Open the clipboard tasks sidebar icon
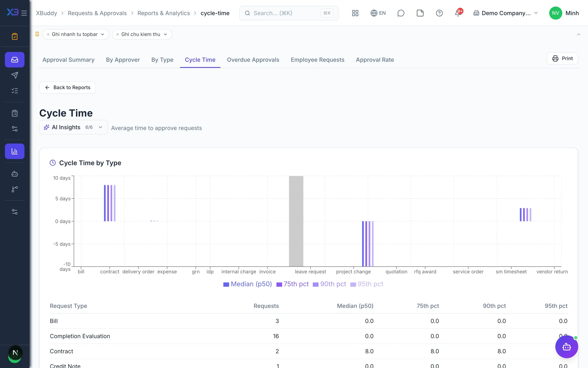Image resolution: width=588 pixels, height=368 pixels. pos(14,36)
